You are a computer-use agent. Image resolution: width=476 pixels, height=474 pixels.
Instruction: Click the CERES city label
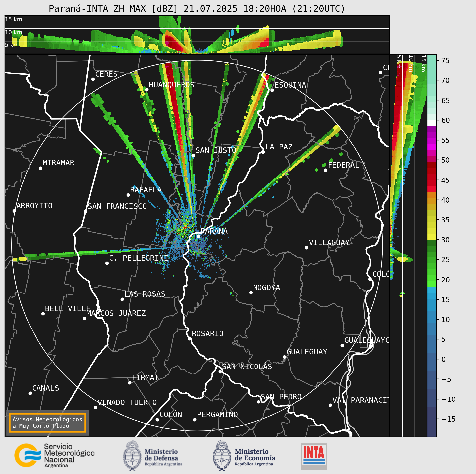(x=106, y=74)
